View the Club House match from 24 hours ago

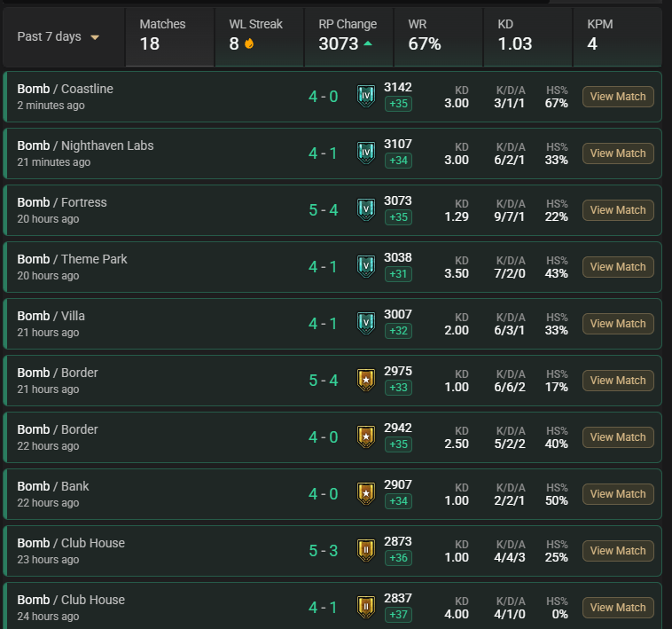pyautogui.click(x=618, y=608)
